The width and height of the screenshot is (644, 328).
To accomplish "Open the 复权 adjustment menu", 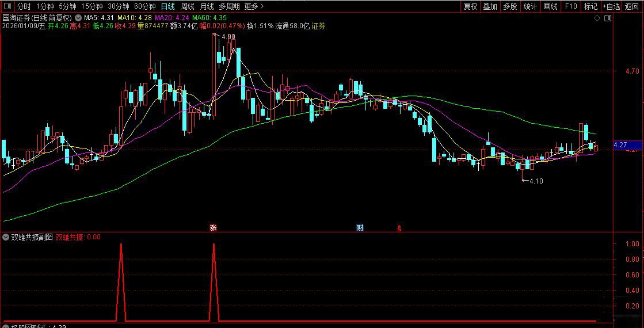I will point(470,6).
